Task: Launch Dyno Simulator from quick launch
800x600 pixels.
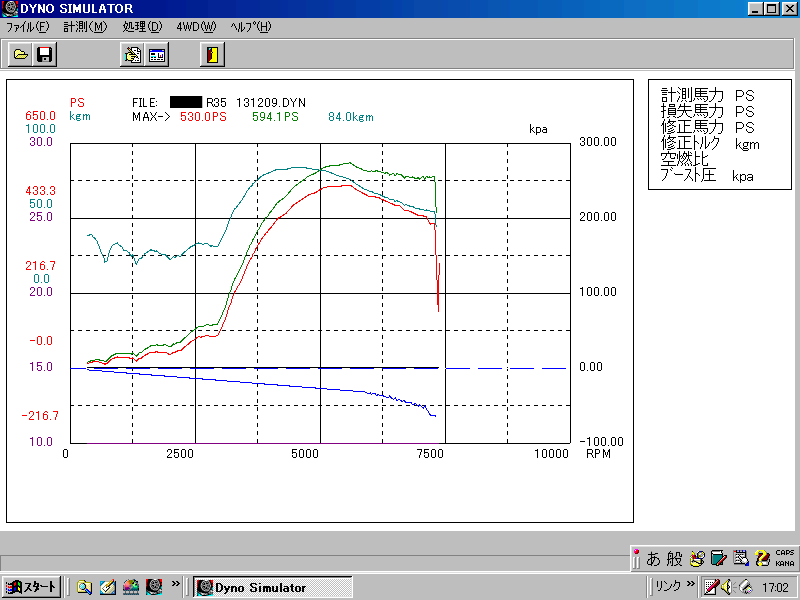Action: [x=154, y=587]
